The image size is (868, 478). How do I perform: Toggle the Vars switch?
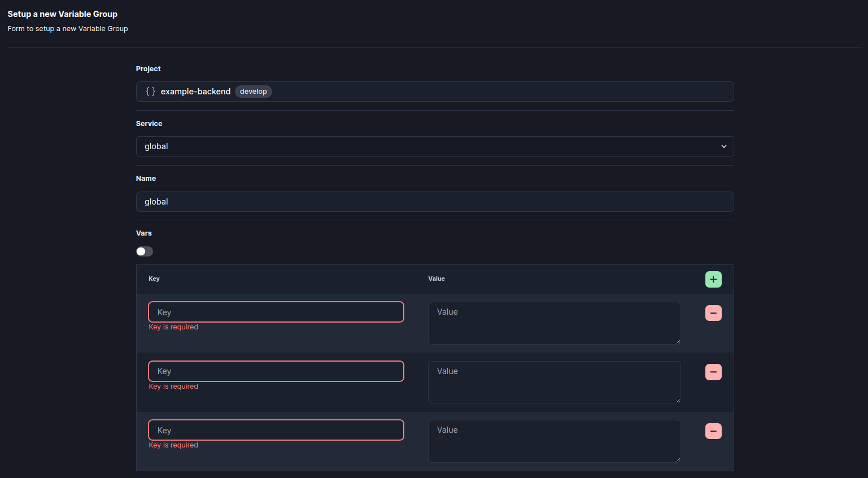click(x=145, y=251)
